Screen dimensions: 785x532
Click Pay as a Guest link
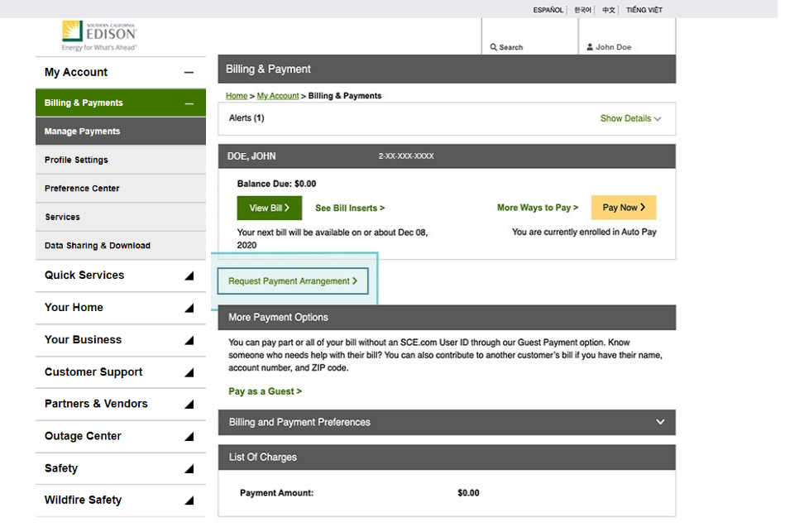point(266,391)
